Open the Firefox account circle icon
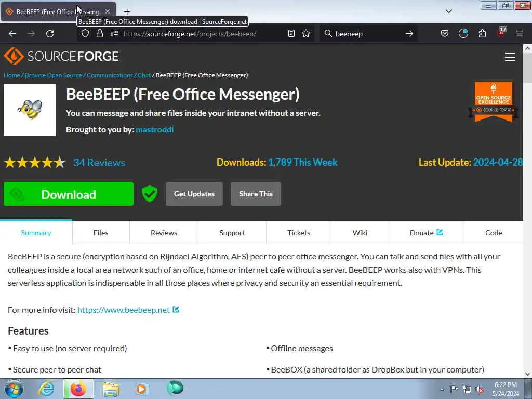Viewport: 532px width, 399px height. coord(463,33)
